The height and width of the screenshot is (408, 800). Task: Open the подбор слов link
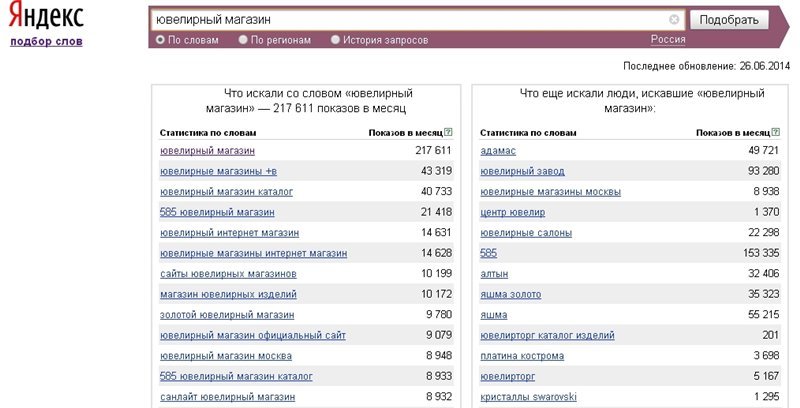point(46,42)
